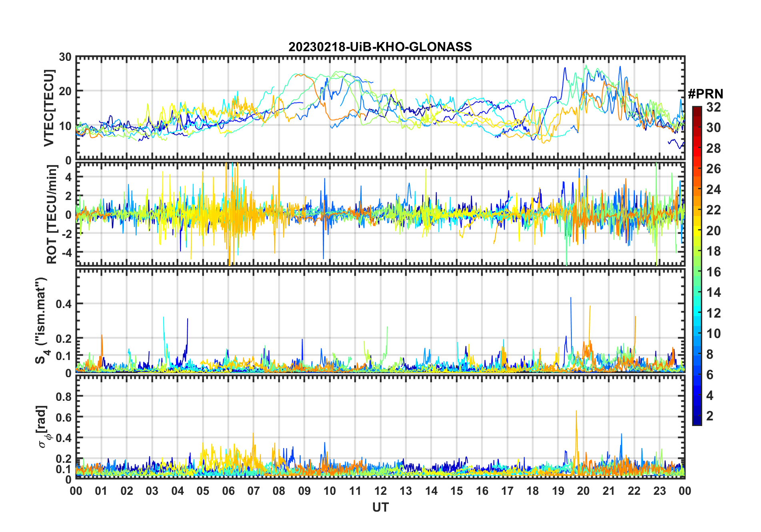
Task: Click hour 21 on the UT axis
Action: (x=609, y=490)
